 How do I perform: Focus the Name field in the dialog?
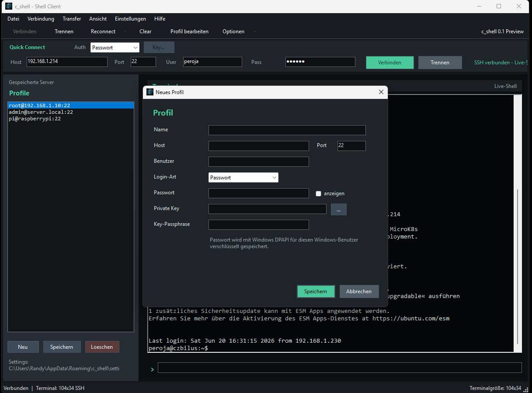tap(287, 130)
